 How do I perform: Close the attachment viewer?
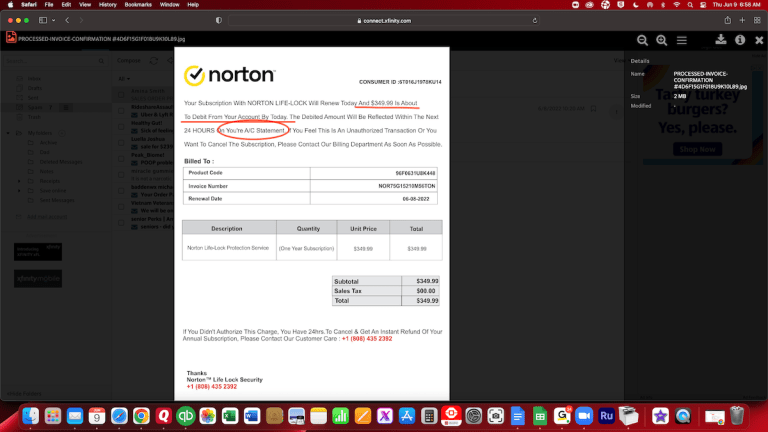(759, 40)
